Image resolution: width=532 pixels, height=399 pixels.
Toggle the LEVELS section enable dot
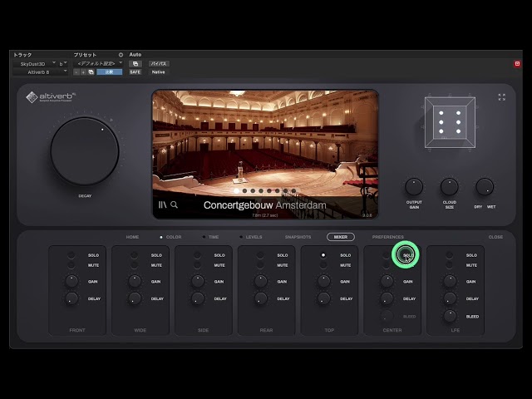point(241,237)
